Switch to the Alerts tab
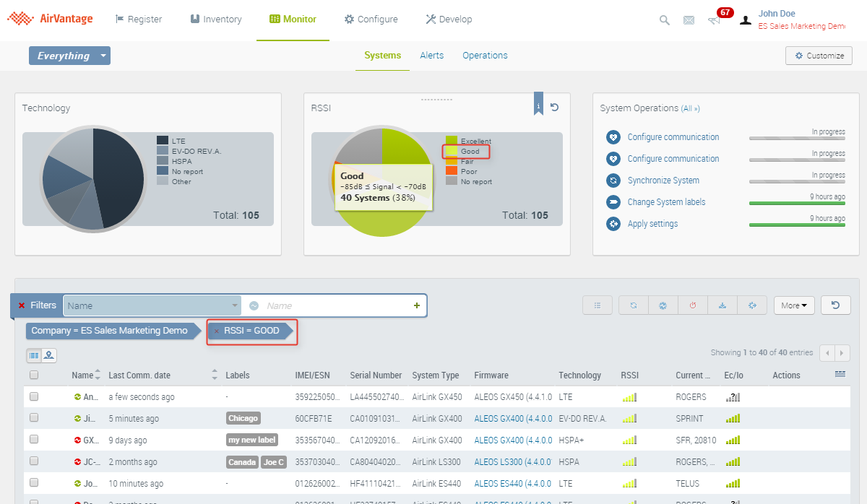Image resolution: width=867 pixels, height=504 pixels. click(432, 56)
